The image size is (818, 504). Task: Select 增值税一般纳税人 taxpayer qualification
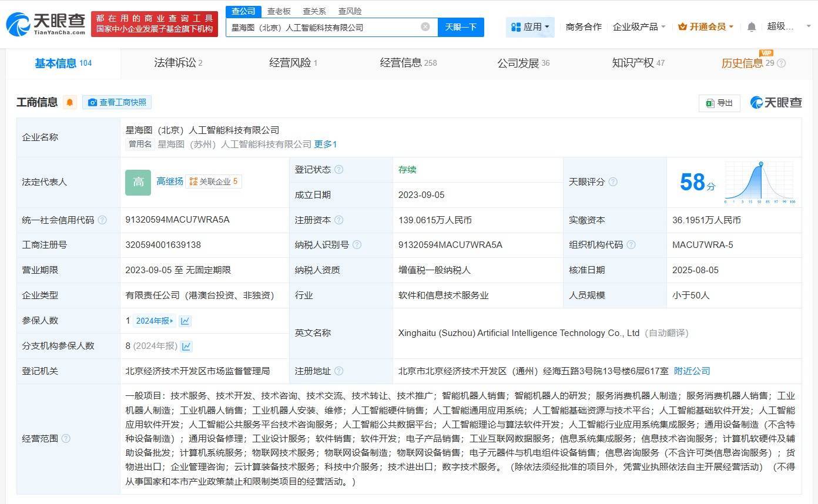tap(434, 270)
